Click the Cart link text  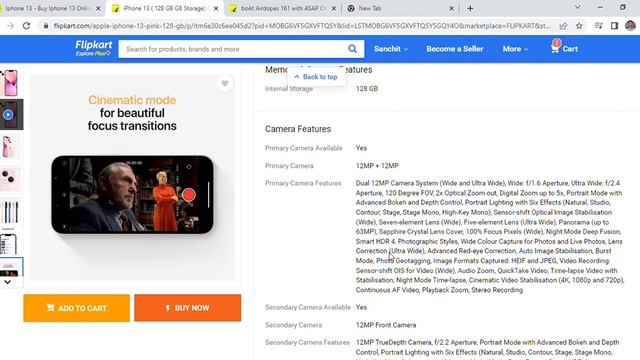click(570, 49)
